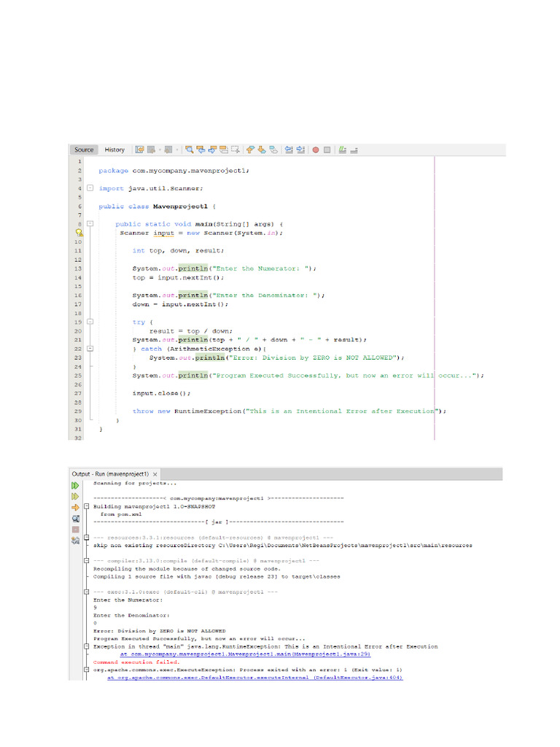Viewport: 560px width, 747px height.
Task: Click the Shift Line Left icon
Action: (x=288, y=150)
